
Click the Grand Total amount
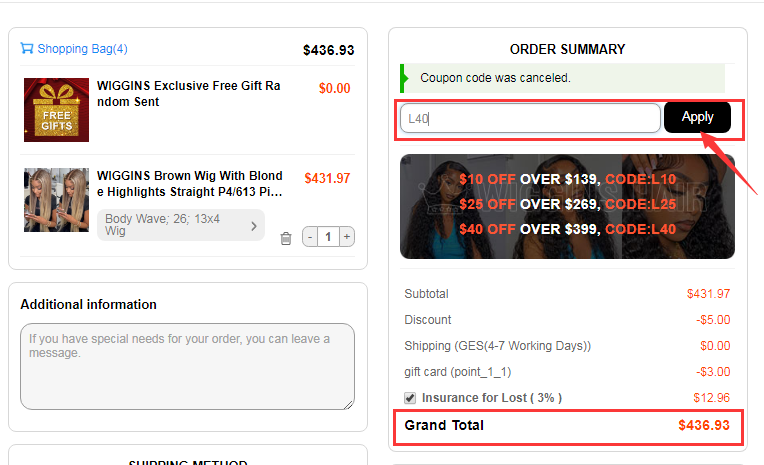(x=704, y=426)
